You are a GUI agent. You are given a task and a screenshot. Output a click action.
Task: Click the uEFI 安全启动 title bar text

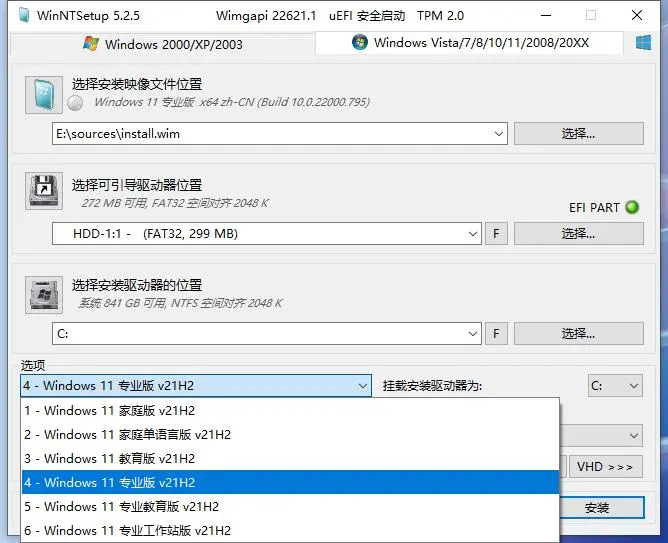tap(367, 16)
